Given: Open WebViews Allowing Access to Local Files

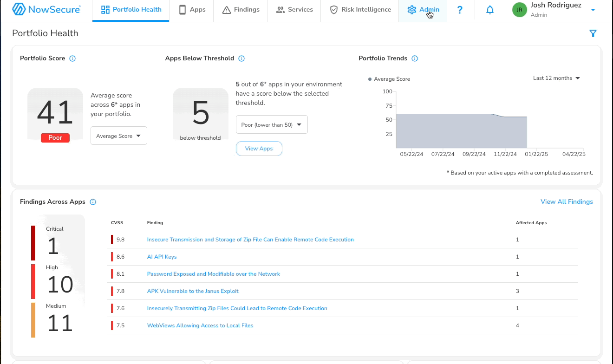Looking at the screenshot, I should pos(200,325).
